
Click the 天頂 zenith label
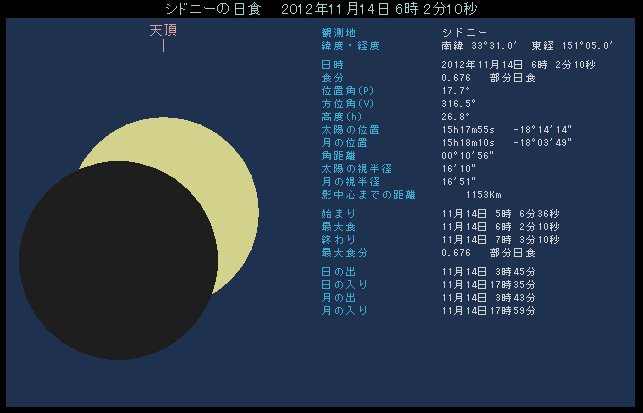coord(163,30)
